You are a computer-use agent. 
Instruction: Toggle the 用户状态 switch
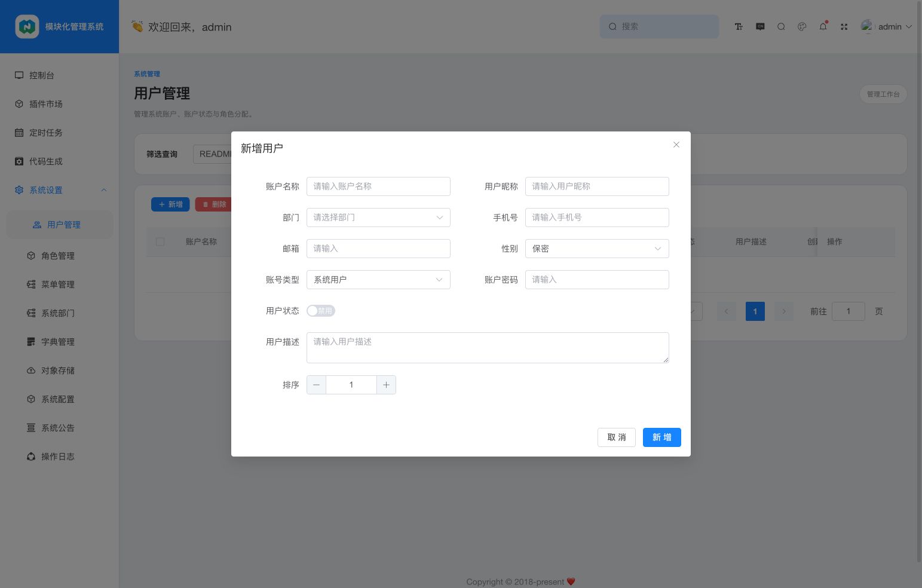tap(321, 311)
